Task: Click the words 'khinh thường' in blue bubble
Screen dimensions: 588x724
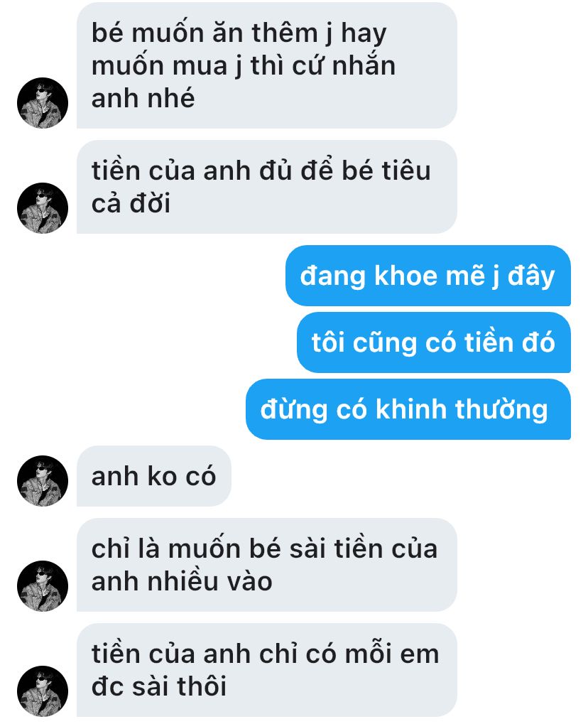Action: [x=462, y=410]
